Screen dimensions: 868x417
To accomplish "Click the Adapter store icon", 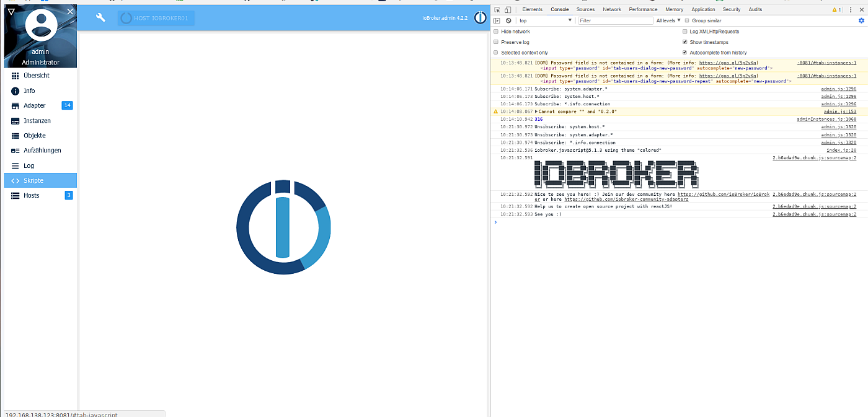I will pyautogui.click(x=15, y=105).
